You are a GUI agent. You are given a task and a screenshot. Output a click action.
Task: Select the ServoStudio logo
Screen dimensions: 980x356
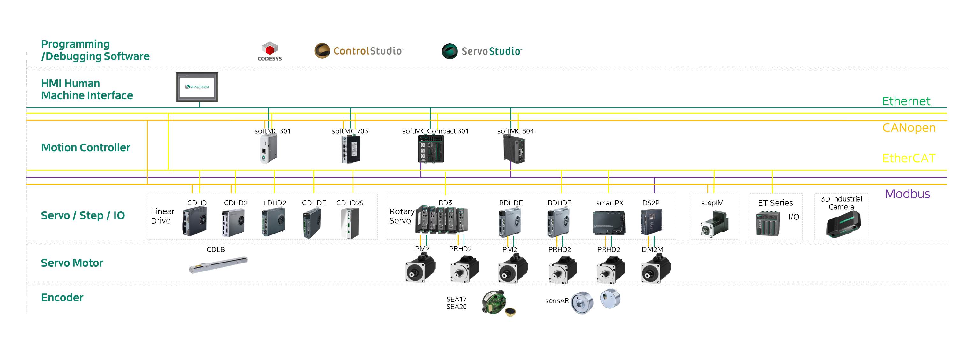(x=482, y=51)
